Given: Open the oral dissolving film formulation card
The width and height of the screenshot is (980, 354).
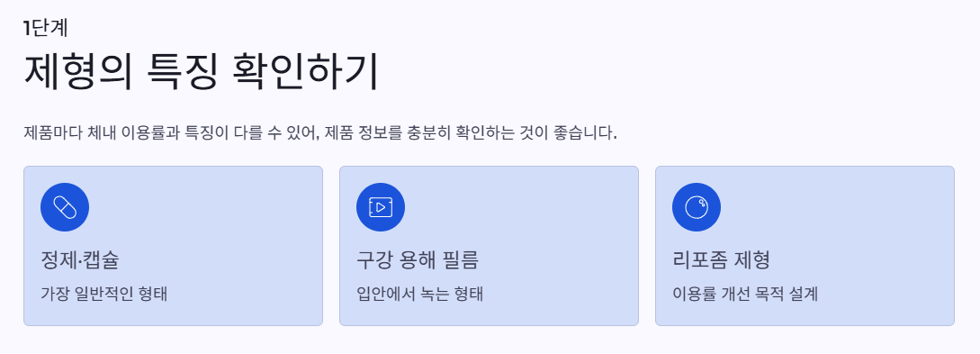Looking at the screenshot, I should (x=489, y=246).
